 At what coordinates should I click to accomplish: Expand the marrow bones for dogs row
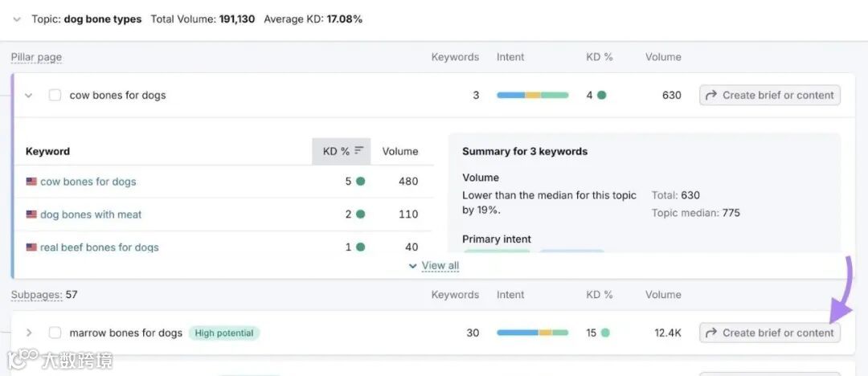pos(29,333)
